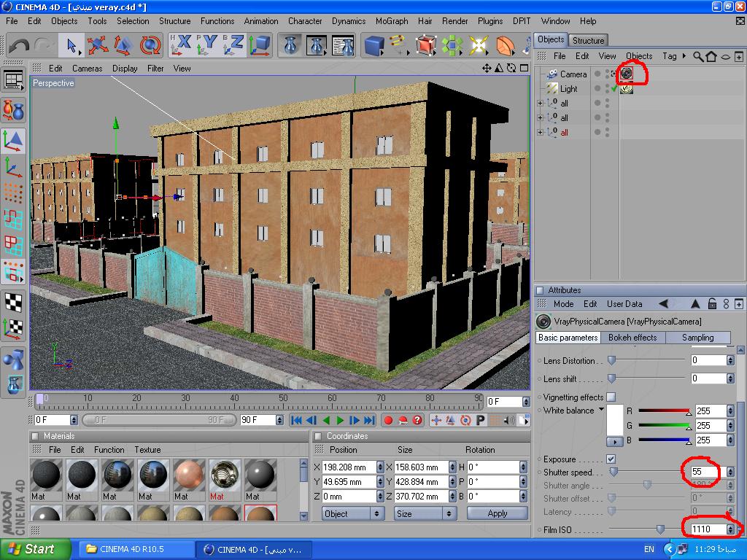
Task: Open the Render menu
Action: [454, 21]
